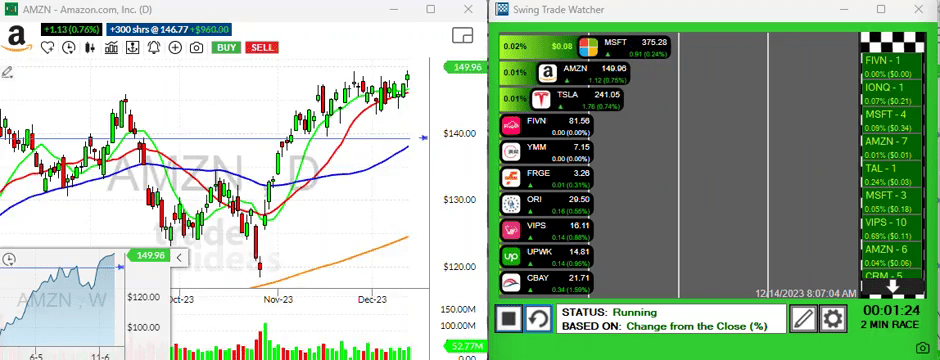Open the timeframe clock dropdown

pyautogui.click(x=70, y=48)
